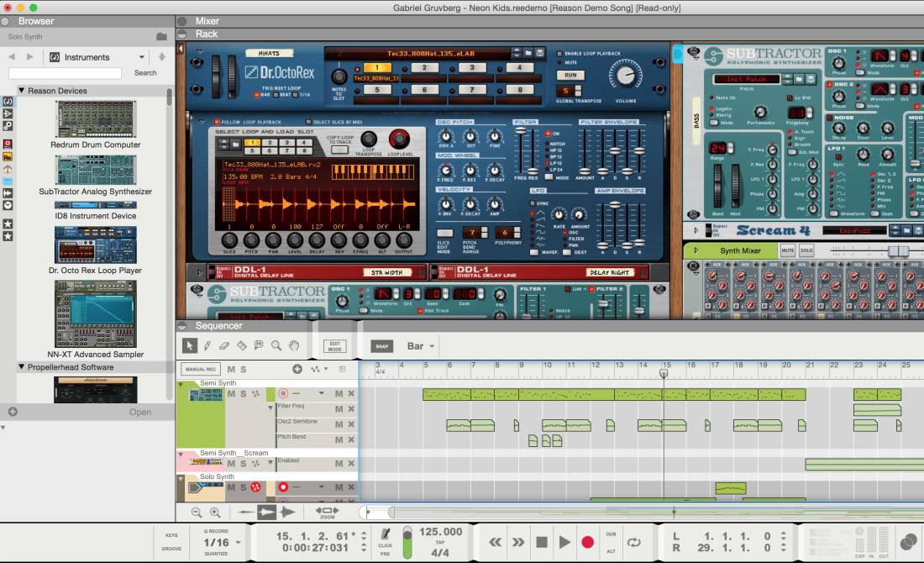
Task: Select the Pencil tool in sequencer
Action: coord(207,345)
